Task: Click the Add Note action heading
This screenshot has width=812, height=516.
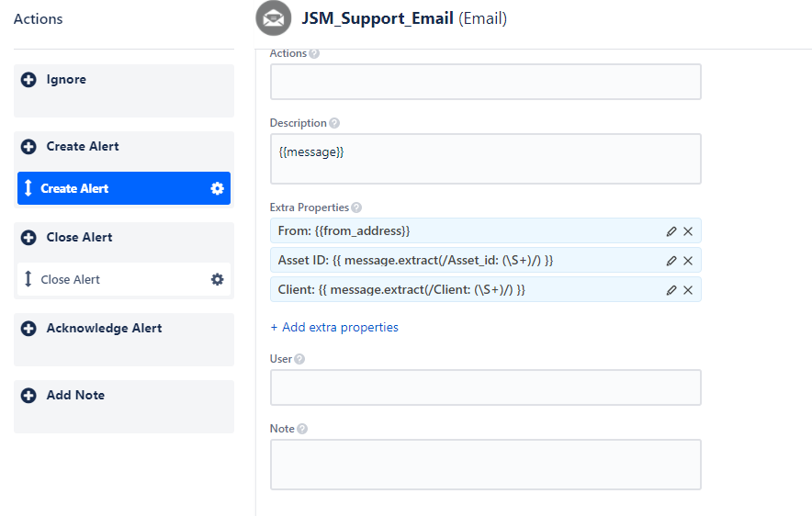Action: coord(75,396)
